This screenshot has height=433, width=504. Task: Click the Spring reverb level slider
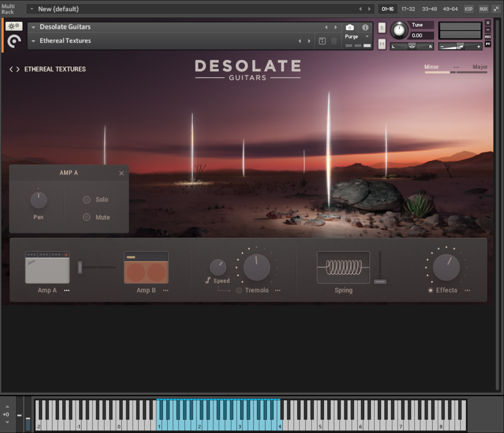[x=380, y=267]
